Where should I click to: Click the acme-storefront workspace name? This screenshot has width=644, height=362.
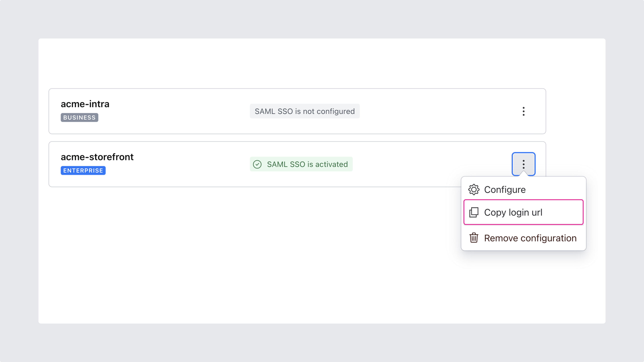tap(97, 157)
